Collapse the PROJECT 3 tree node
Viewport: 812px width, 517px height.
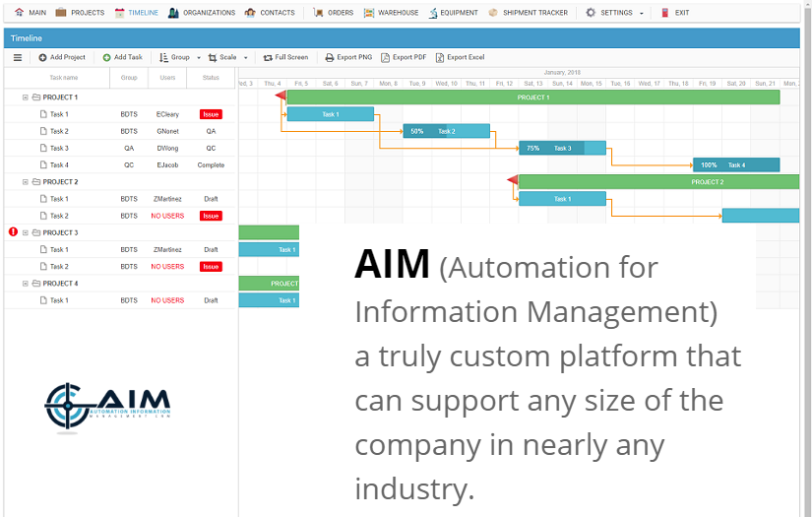(x=25, y=232)
